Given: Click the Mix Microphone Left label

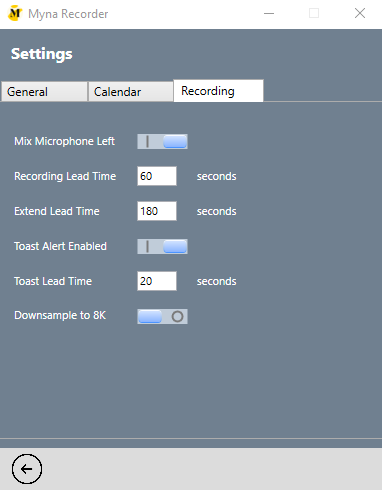Looking at the screenshot, I should (64, 141).
